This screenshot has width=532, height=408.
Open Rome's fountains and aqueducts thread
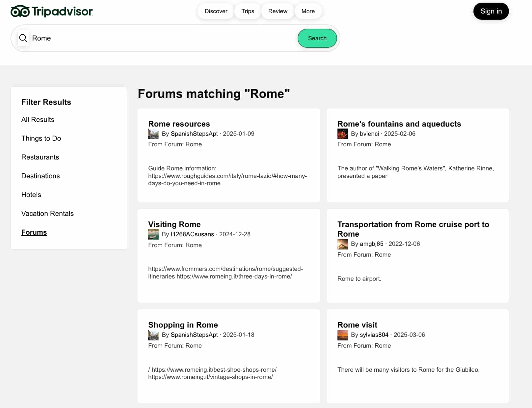tap(399, 124)
